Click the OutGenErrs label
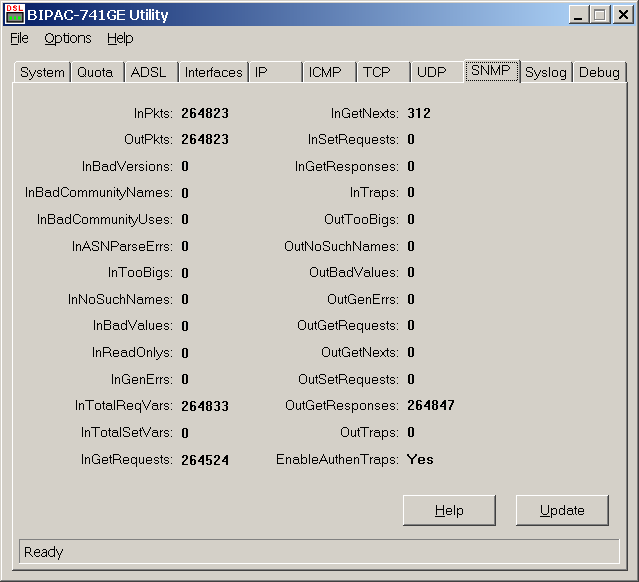Viewport: 639px width, 582px height. [363, 299]
